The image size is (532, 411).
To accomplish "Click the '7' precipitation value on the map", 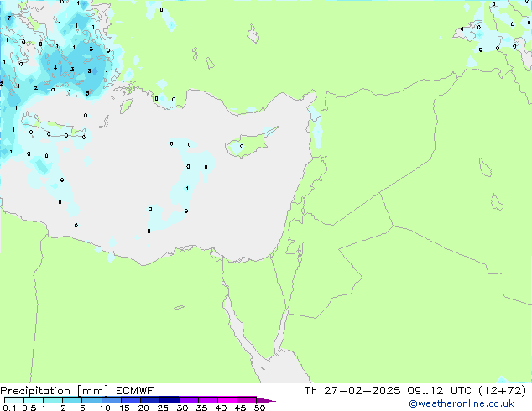I will click(9, 18).
